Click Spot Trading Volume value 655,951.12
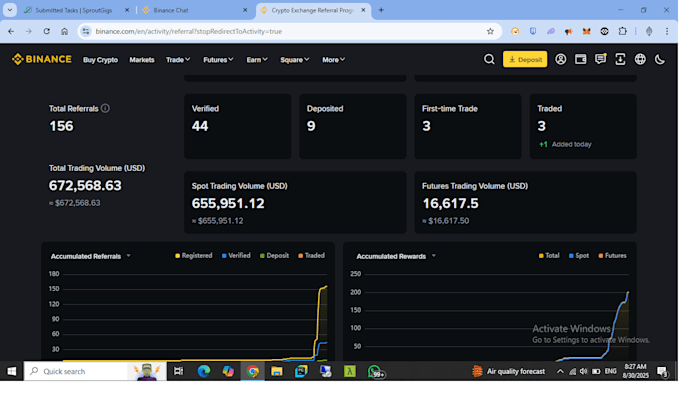 point(228,204)
